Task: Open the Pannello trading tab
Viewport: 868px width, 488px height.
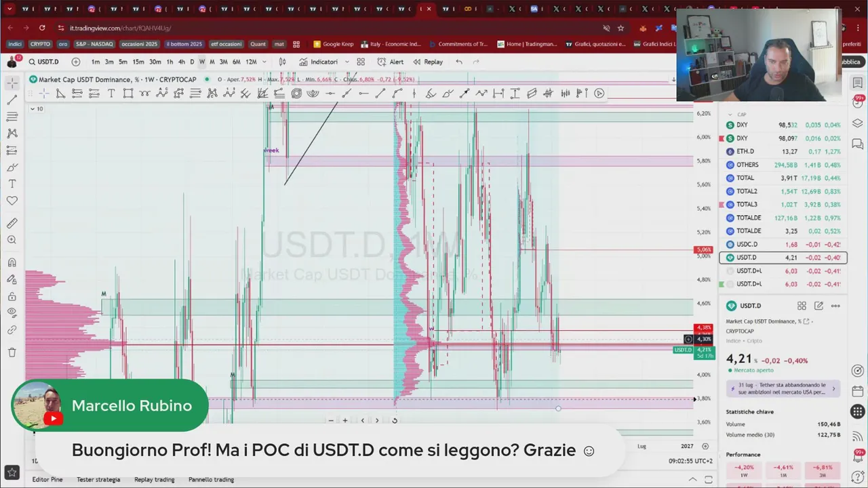Action: (x=211, y=479)
